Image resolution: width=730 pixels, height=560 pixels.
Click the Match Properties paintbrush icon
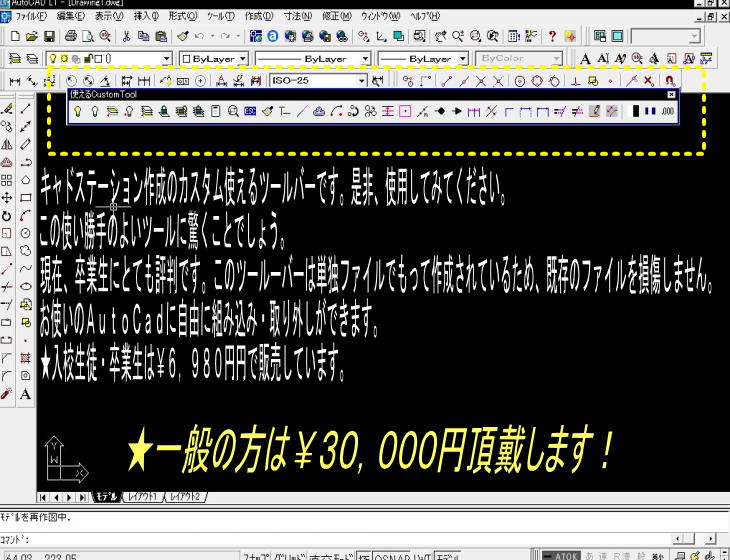[x=182, y=36]
